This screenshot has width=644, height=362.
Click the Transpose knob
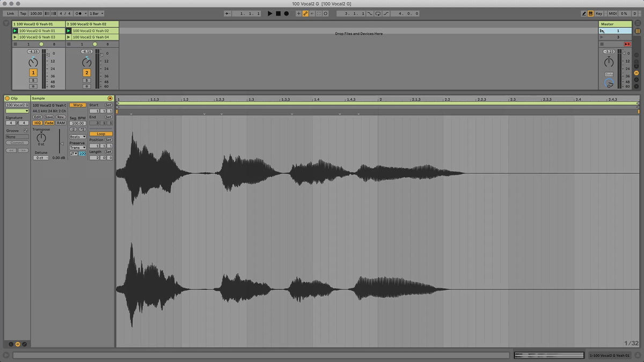pyautogui.click(x=41, y=138)
